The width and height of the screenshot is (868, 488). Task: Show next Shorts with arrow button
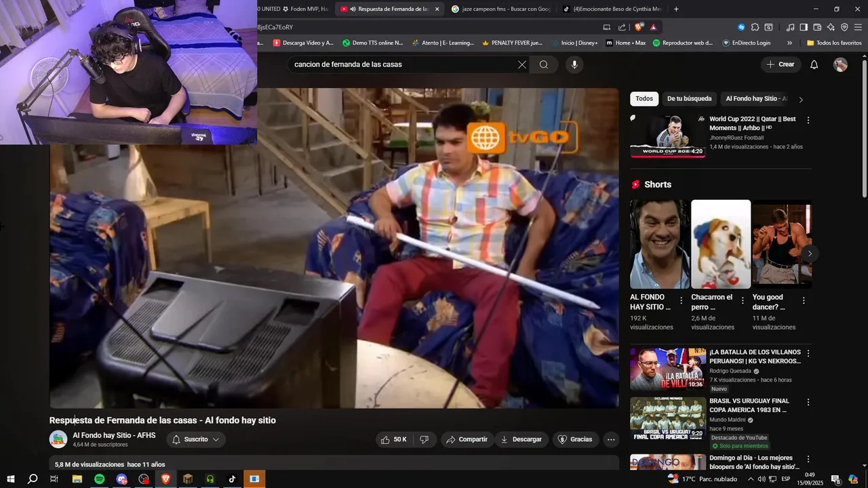[809, 253]
